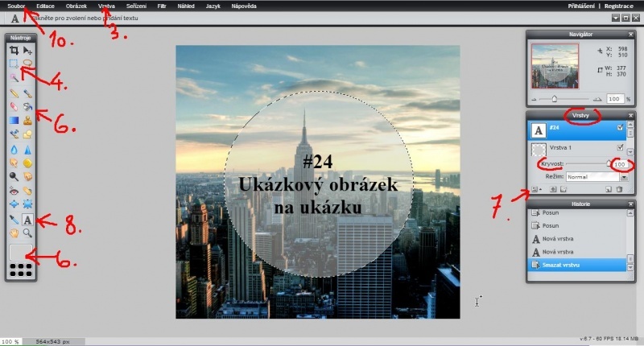Click the Kryvost opacity slider
This screenshot has width=644, height=346.
tap(584, 163)
